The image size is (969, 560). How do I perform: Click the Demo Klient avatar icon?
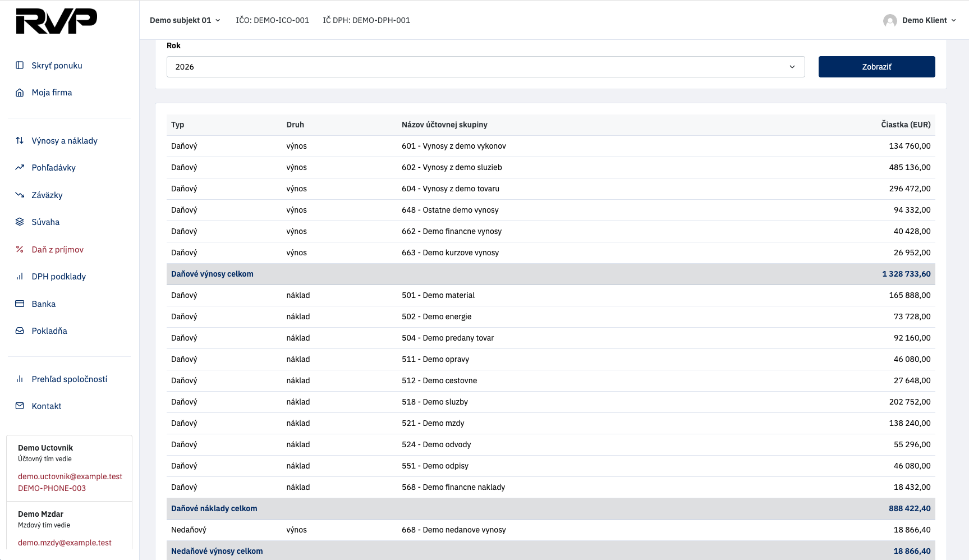tap(890, 21)
